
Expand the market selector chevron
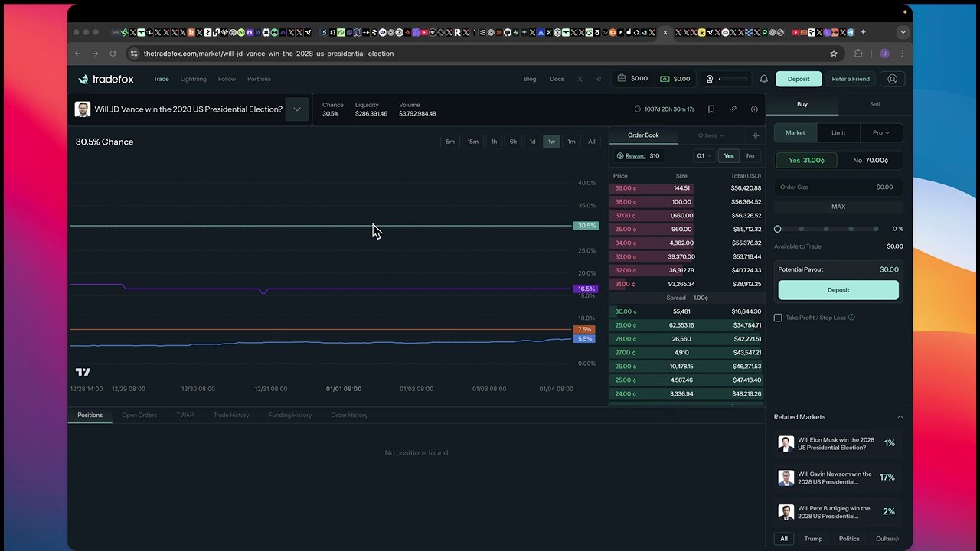coord(296,109)
